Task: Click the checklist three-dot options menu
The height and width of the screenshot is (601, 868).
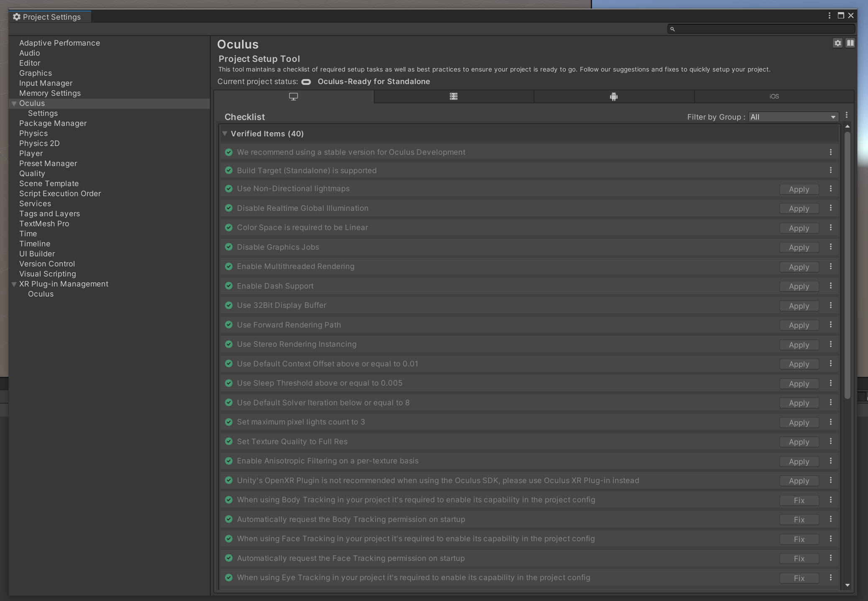Action: coord(847,115)
